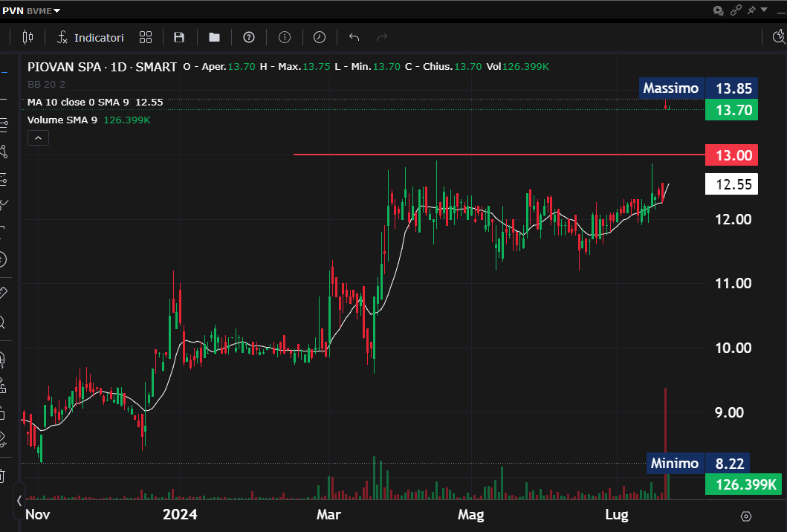Image resolution: width=787 pixels, height=532 pixels.
Task: Click the info circle icon
Action: (284, 37)
